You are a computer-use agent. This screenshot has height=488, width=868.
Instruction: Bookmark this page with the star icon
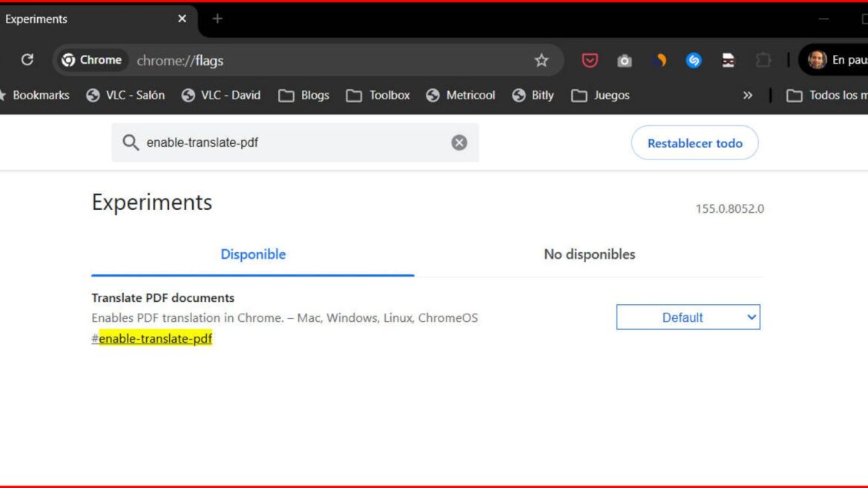(542, 60)
